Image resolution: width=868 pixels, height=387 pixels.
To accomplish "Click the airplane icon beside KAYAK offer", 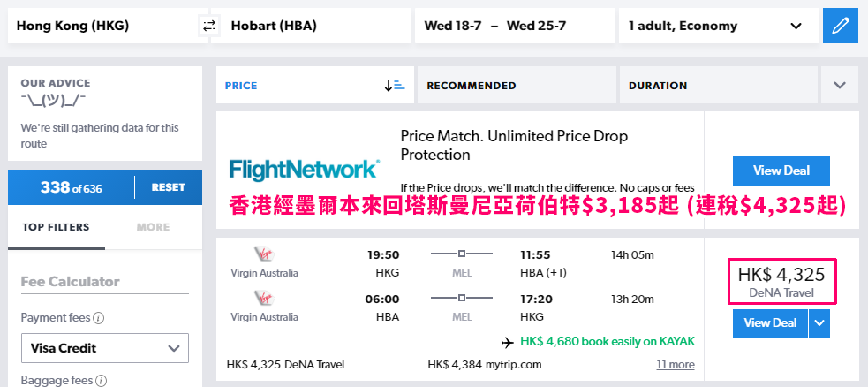I will (x=507, y=342).
